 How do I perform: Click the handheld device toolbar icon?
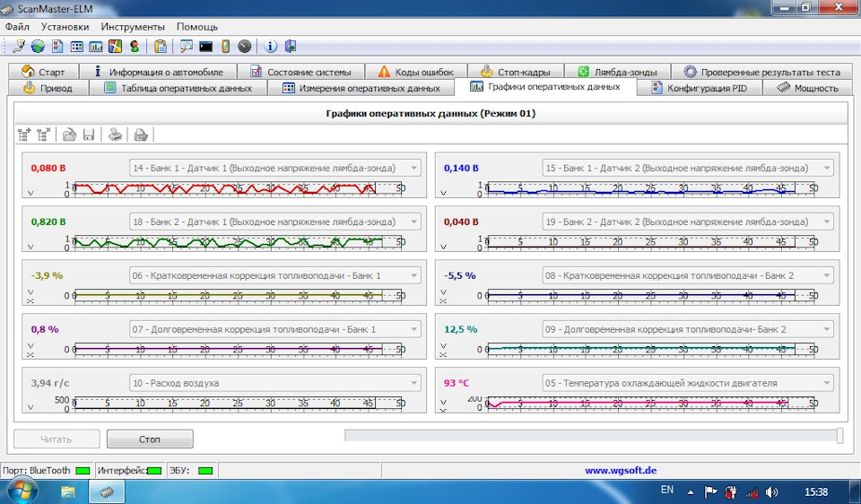(225, 47)
